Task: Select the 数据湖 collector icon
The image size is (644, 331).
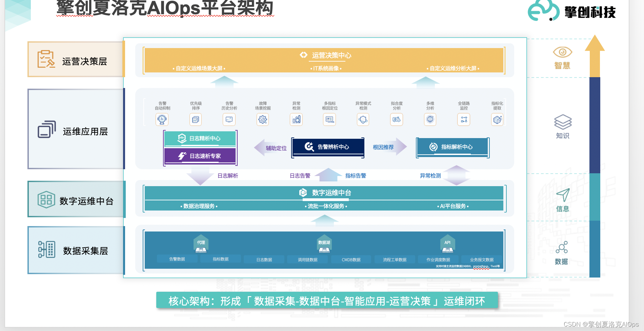Action: point(324,244)
